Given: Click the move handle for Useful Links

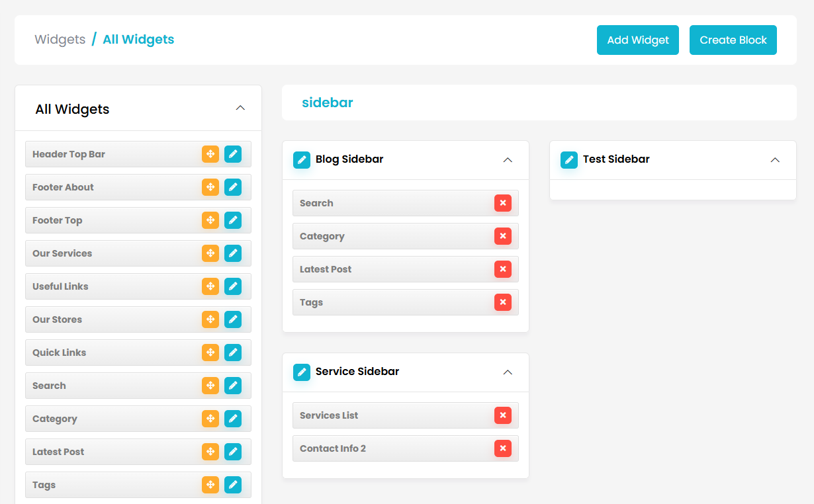Looking at the screenshot, I should click(210, 286).
